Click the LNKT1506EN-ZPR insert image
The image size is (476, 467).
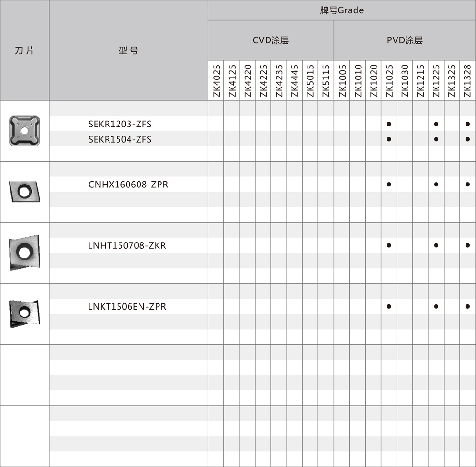[24, 313]
